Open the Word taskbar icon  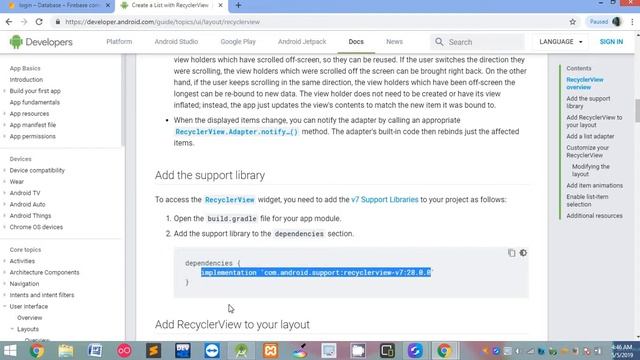pyautogui.click(x=95, y=351)
